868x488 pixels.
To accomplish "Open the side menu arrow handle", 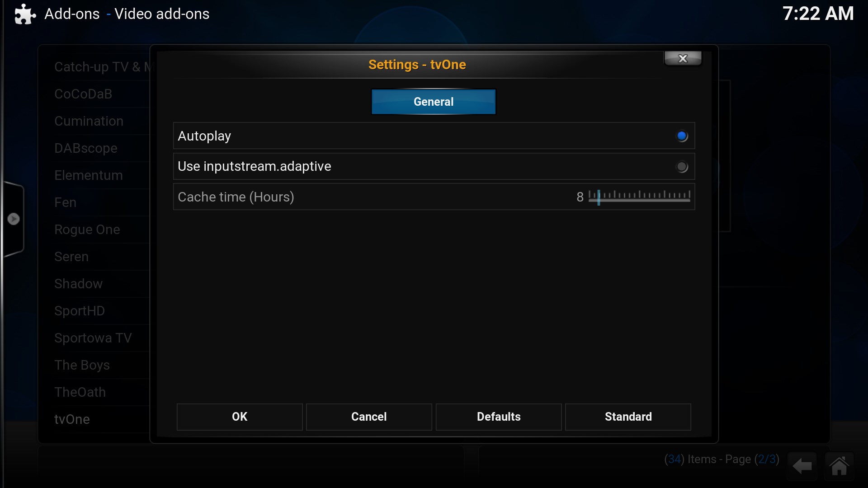I will (14, 219).
